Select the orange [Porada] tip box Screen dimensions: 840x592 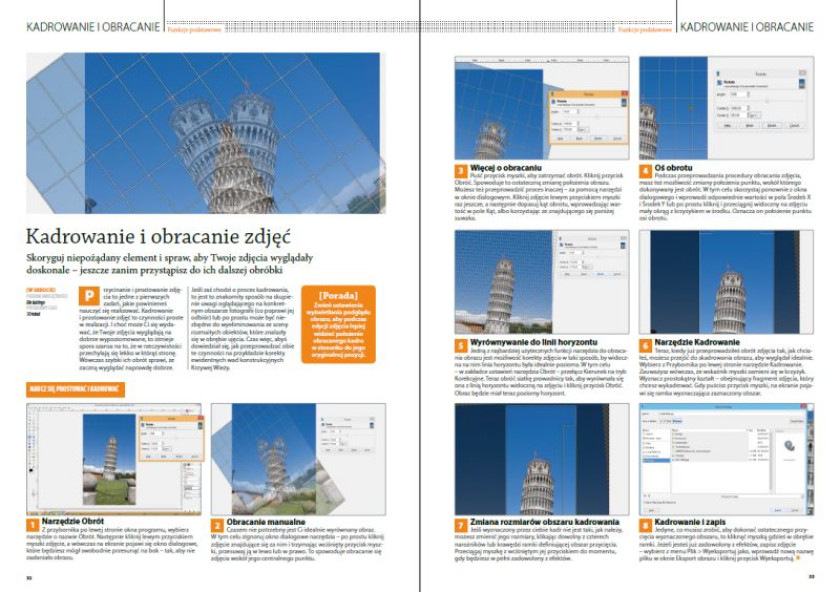tap(338, 324)
